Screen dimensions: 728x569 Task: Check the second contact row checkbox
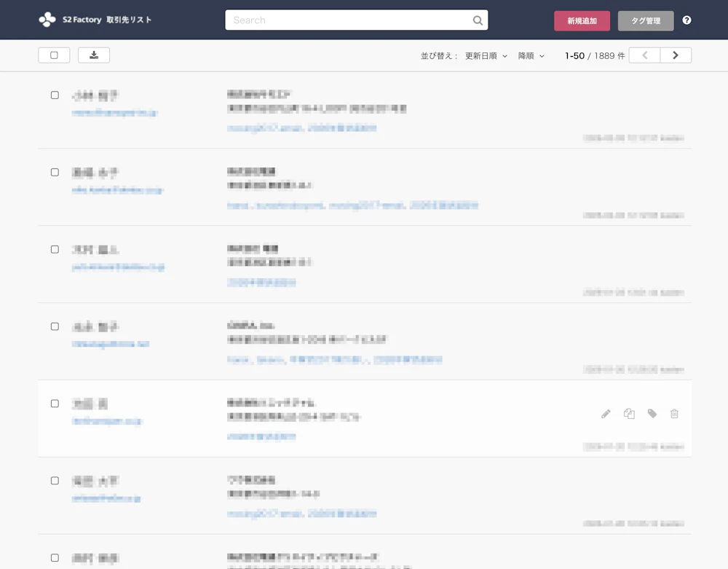pyautogui.click(x=55, y=173)
